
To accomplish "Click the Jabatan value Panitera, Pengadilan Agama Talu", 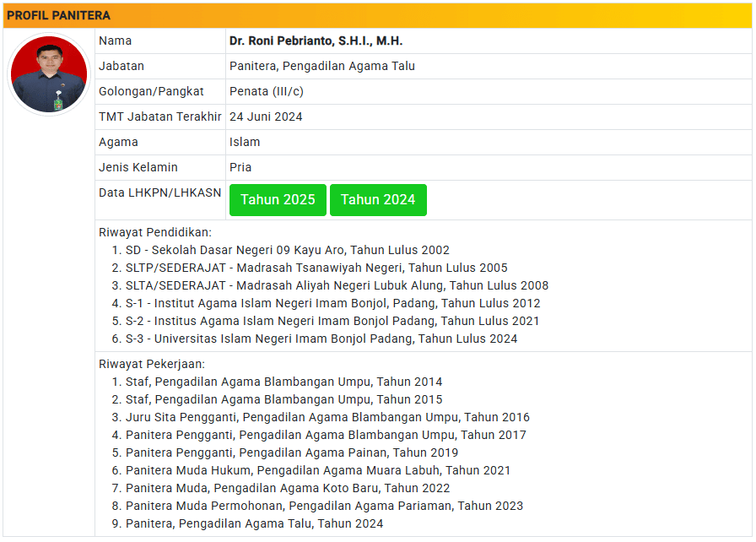I will tap(321, 66).
